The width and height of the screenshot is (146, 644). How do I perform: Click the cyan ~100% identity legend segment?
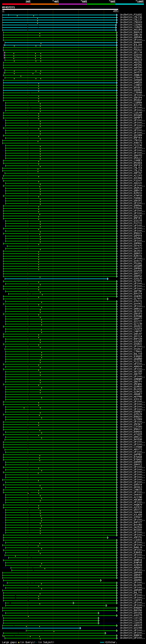(x=130, y=4)
